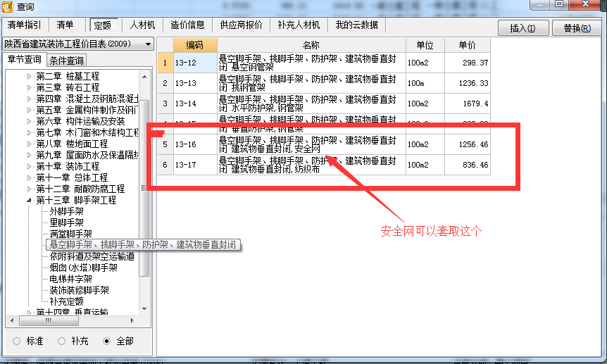The image size is (607, 364).
Task: Sort by the 编码 column header
Action: click(x=195, y=45)
